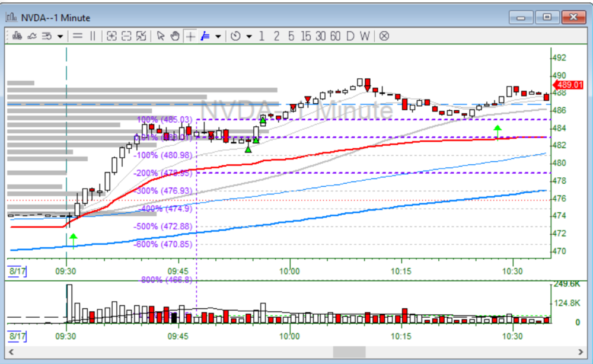Toggle the crosshair pointer tool

(x=189, y=36)
